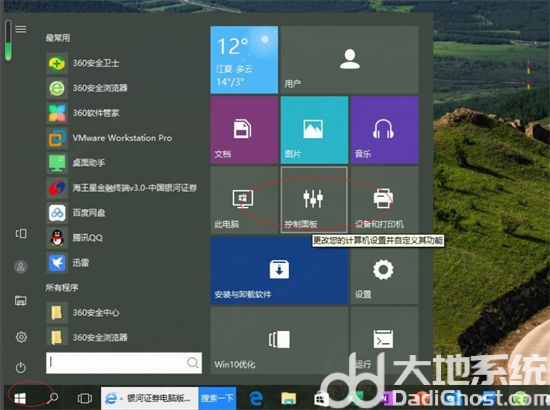550x410 pixels.
Task: Open 360软件管家 in the app list
Action: point(84,113)
